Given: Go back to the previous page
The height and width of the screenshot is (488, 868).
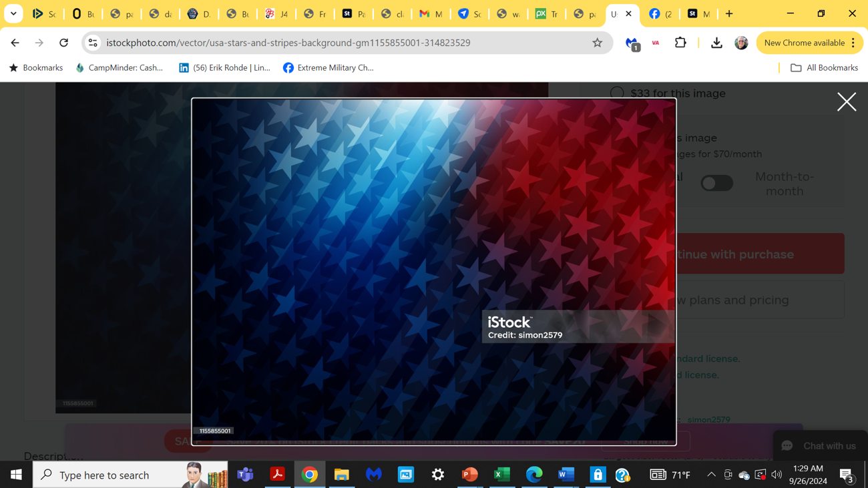Looking at the screenshot, I should (15, 43).
